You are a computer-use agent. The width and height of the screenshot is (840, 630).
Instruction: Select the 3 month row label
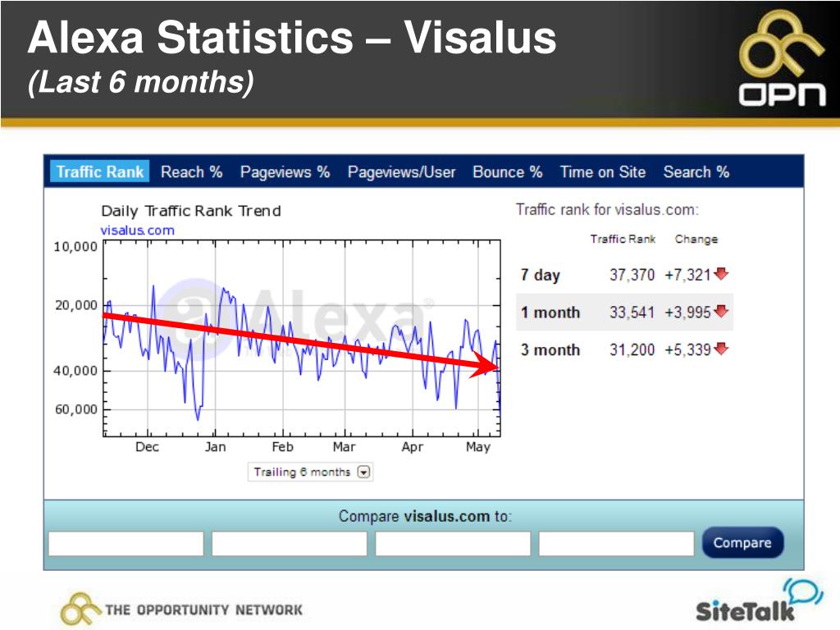(550, 349)
